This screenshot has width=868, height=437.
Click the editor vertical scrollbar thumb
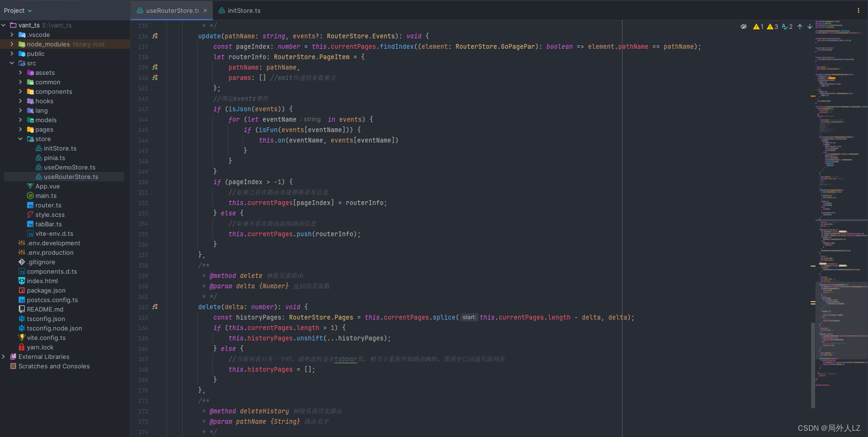pyautogui.click(x=813, y=365)
